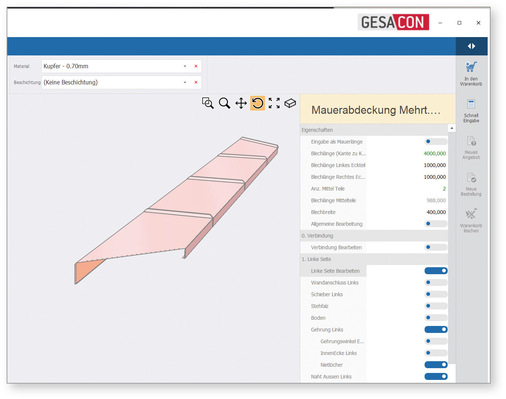Disable Gehrung Links switch
The height and width of the screenshot is (399, 506).
click(436, 329)
